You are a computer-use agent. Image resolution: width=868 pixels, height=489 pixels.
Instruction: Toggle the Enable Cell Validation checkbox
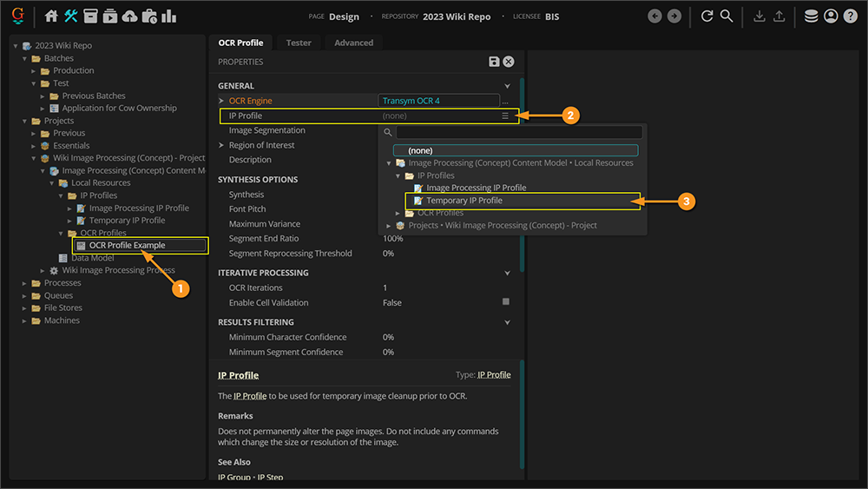pyautogui.click(x=506, y=302)
